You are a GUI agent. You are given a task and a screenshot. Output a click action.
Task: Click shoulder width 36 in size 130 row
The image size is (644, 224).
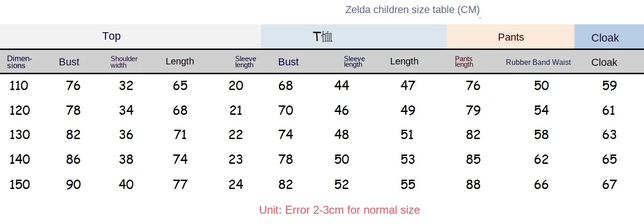coord(126,134)
